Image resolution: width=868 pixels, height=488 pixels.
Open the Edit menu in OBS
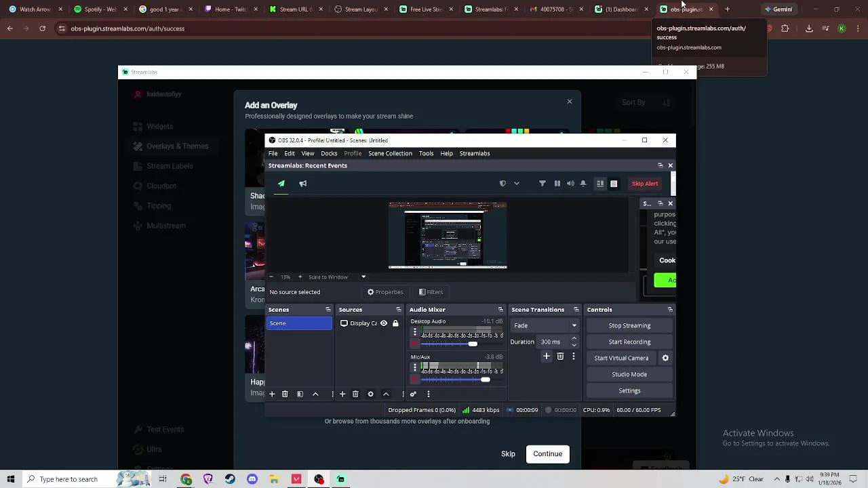coord(290,153)
